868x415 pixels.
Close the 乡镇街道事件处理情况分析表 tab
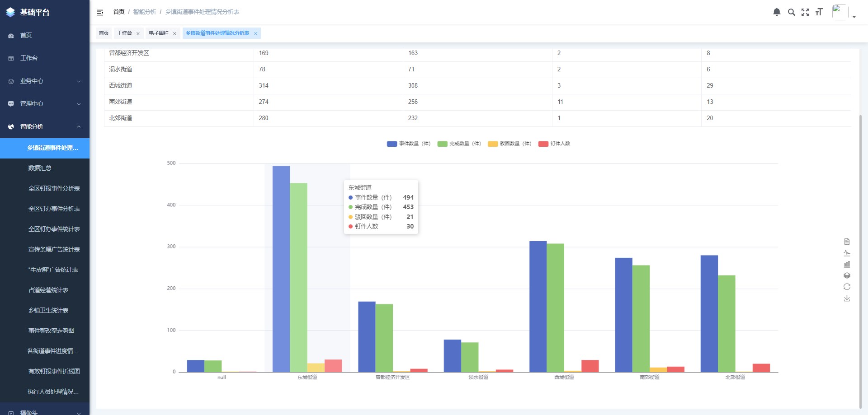pyautogui.click(x=255, y=33)
